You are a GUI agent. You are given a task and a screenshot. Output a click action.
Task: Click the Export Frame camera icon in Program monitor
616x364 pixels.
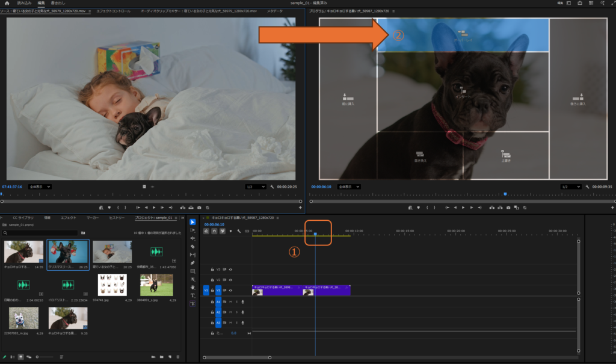click(509, 207)
